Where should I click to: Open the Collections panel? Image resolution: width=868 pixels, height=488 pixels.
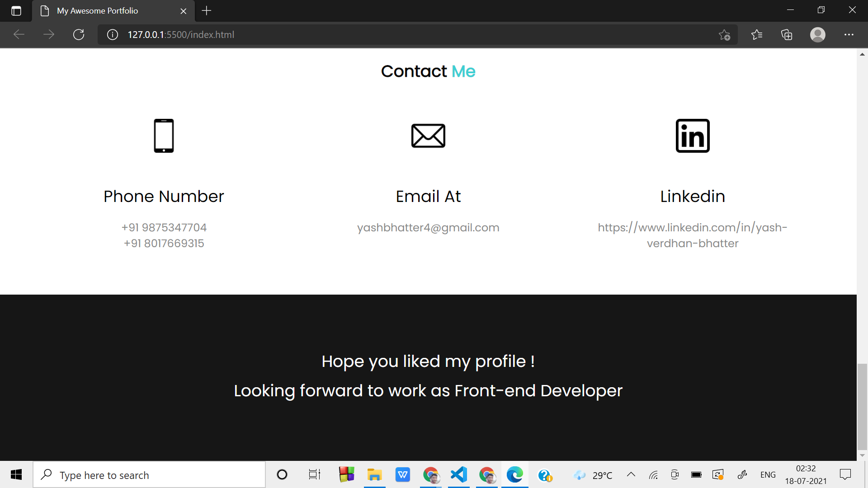point(787,34)
